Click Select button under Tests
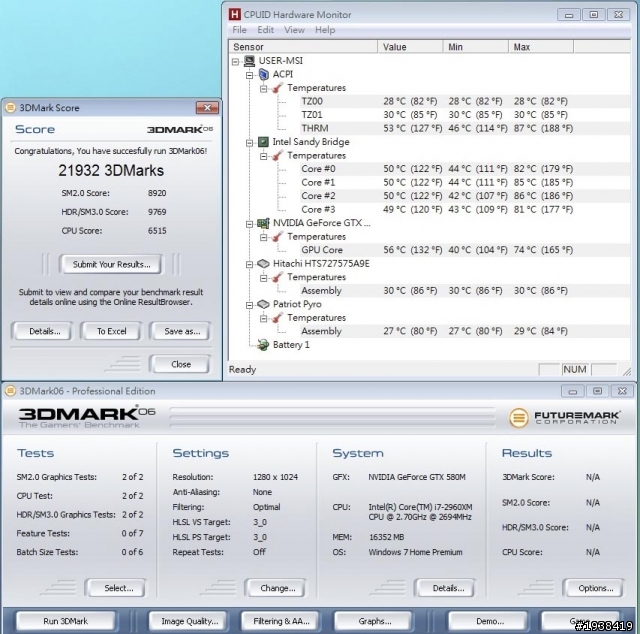 tap(118, 588)
